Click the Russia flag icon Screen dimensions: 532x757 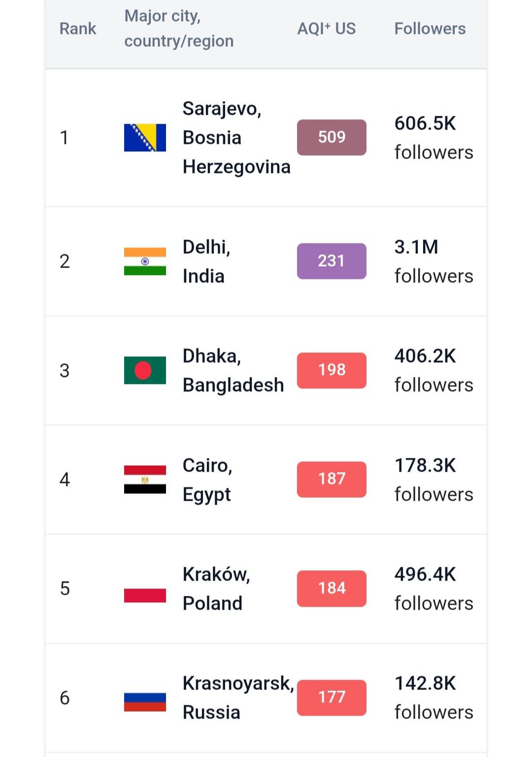click(145, 698)
